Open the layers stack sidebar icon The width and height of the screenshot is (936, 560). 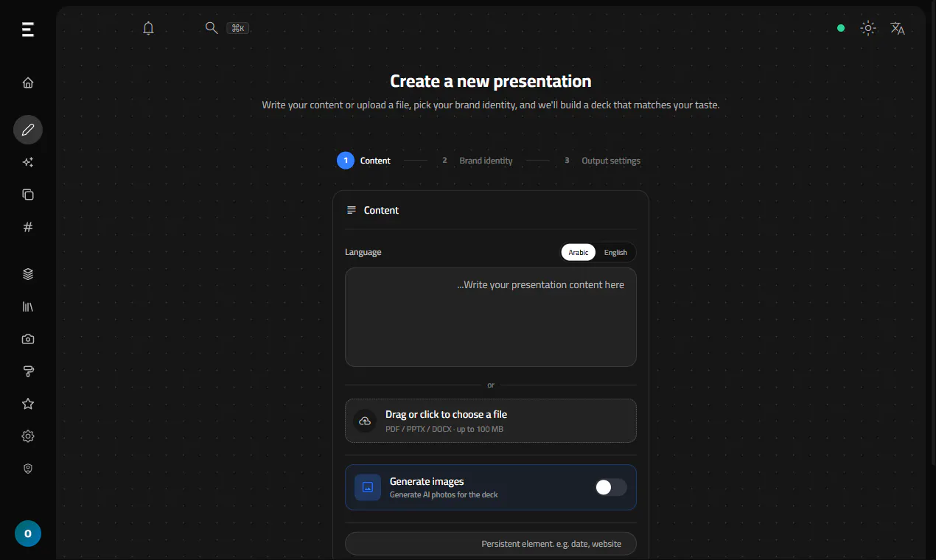click(28, 274)
